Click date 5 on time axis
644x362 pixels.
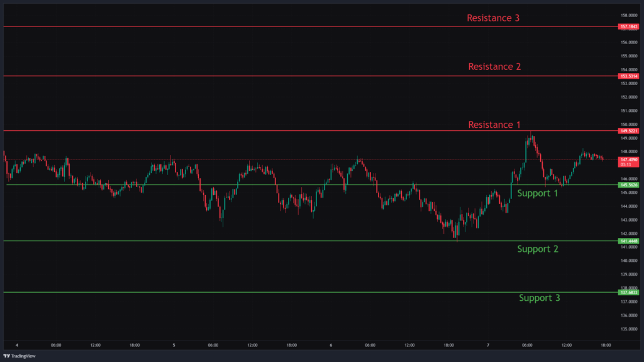point(174,345)
